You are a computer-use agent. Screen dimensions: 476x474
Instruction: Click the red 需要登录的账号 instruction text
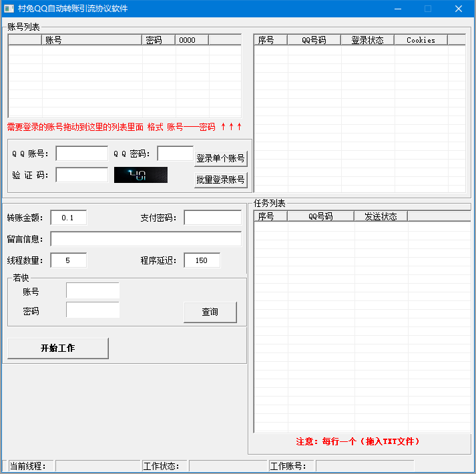pyautogui.click(x=124, y=127)
